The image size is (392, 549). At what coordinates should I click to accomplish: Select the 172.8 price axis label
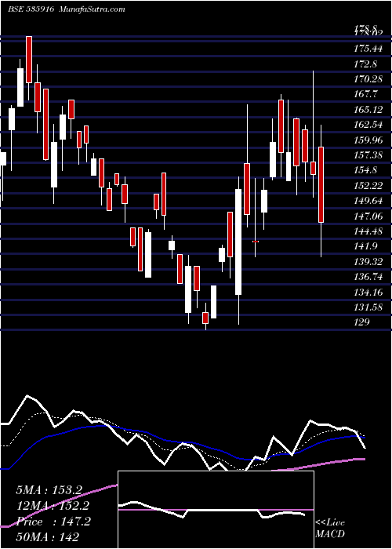pos(365,64)
